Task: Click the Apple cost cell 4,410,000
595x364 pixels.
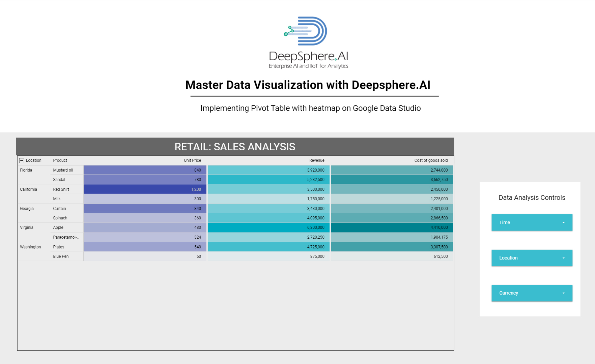Action: [392, 228]
